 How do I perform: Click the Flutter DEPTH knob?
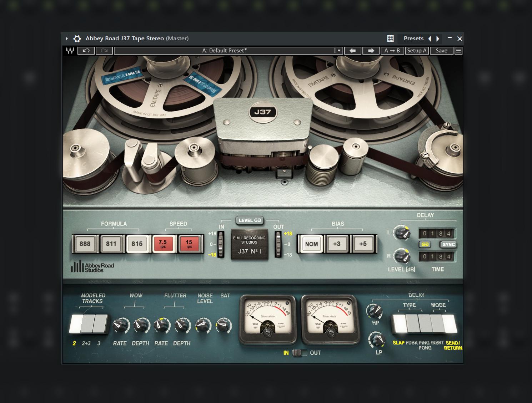pyautogui.click(x=182, y=325)
